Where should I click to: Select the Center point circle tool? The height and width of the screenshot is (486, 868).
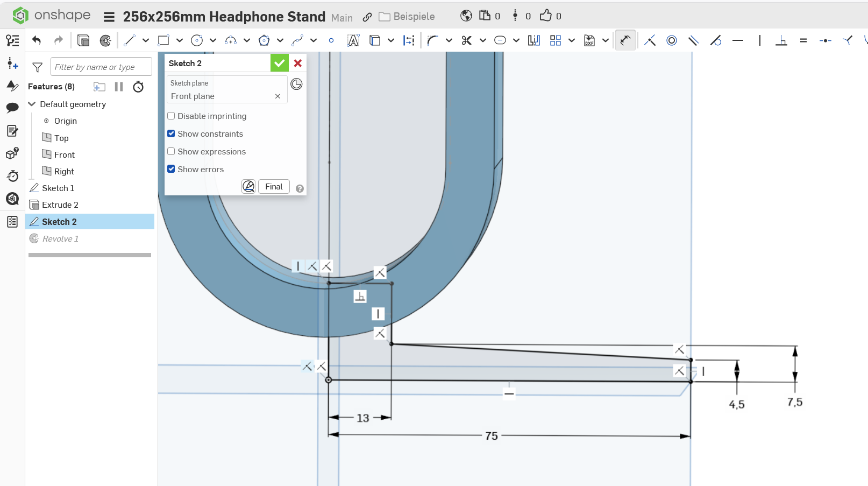click(197, 40)
